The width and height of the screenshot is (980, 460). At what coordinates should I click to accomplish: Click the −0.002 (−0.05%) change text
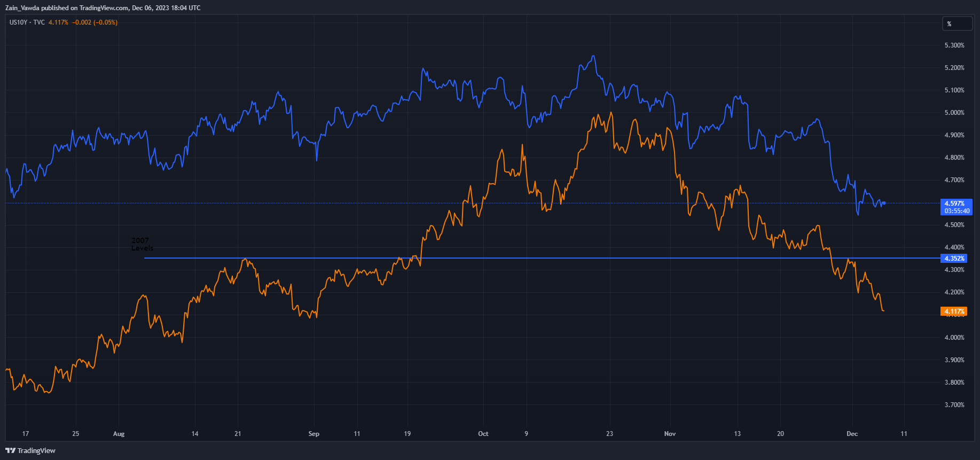point(95,22)
